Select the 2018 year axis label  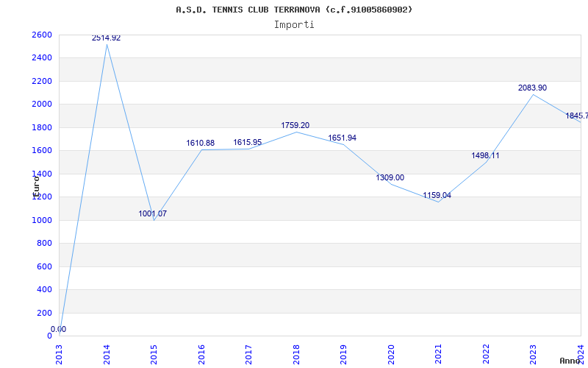(x=296, y=355)
